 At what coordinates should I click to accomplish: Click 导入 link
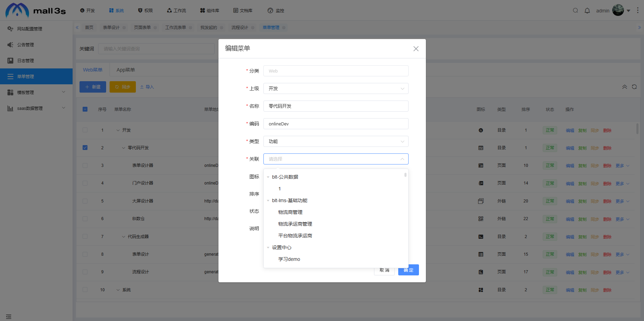[x=147, y=87]
